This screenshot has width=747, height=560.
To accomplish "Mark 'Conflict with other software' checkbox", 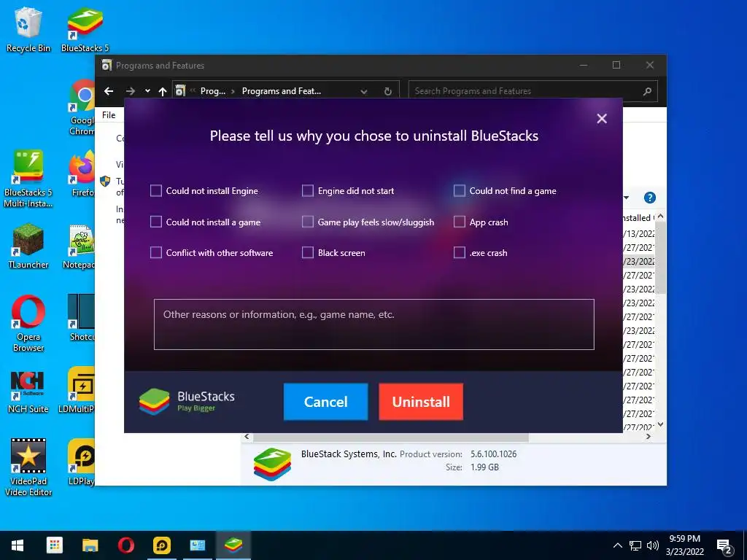I will [156, 253].
